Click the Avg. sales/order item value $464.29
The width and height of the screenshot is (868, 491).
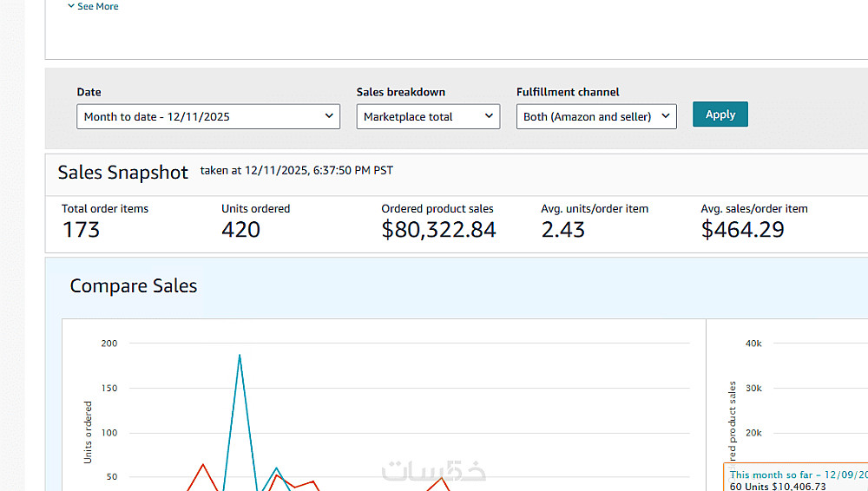pos(742,230)
